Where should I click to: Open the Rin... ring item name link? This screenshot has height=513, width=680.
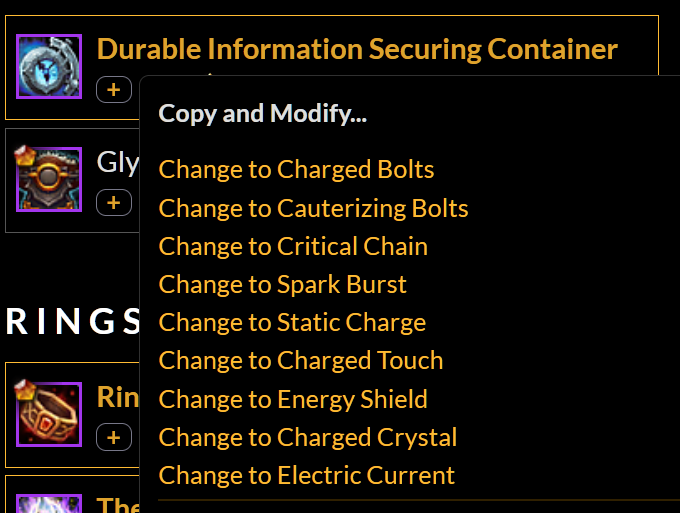click(118, 397)
